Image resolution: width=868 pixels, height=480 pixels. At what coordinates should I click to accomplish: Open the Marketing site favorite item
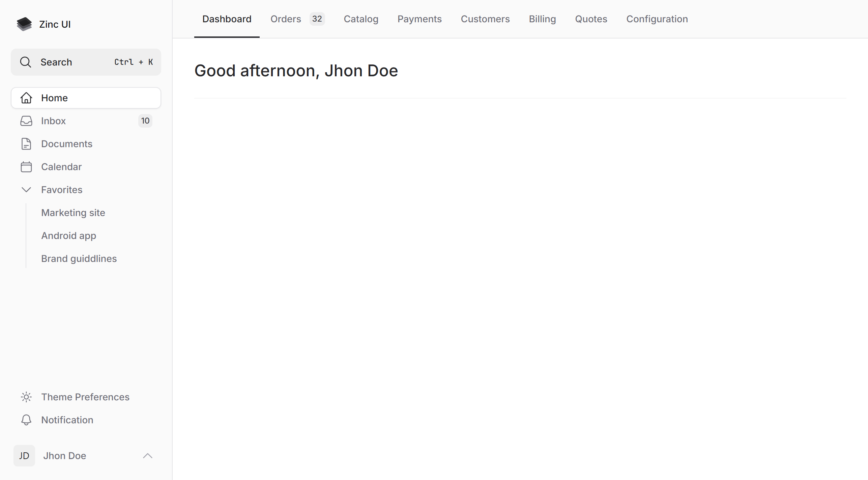click(73, 212)
